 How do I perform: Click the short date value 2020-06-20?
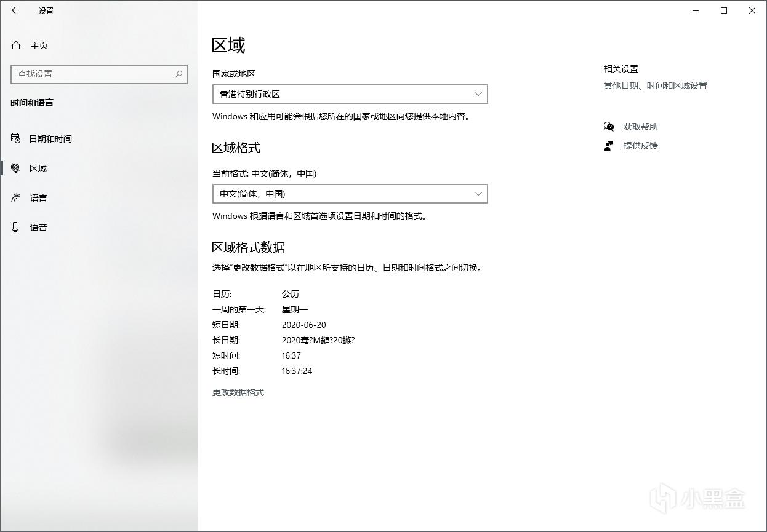(304, 325)
